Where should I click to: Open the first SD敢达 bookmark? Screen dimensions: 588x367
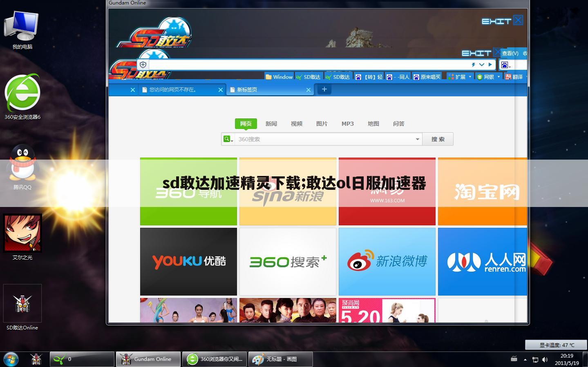pyautogui.click(x=308, y=77)
